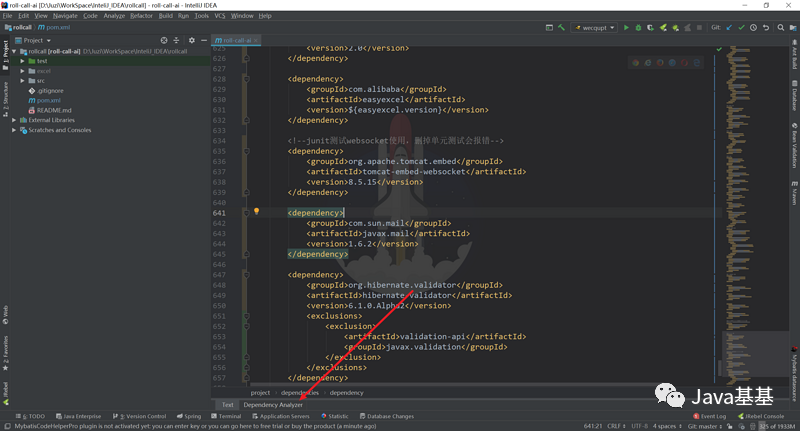Open the Terminal tool window
Viewport: 800px width, 431px height.
coord(226,416)
